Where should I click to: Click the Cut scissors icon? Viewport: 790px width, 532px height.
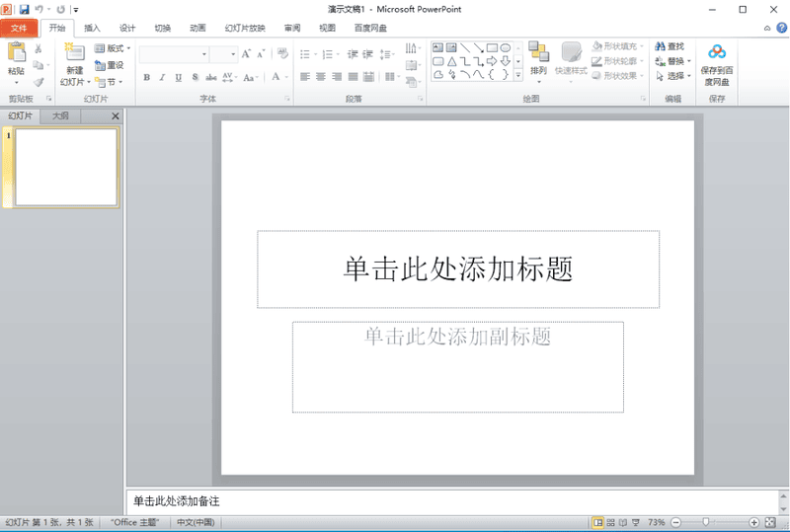tap(39, 49)
